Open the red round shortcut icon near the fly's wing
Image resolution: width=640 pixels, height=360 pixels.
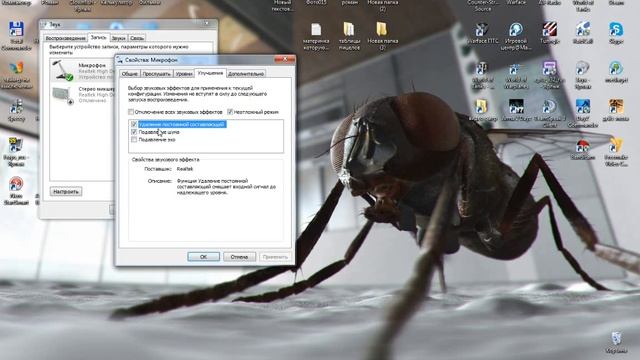coord(582,146)
